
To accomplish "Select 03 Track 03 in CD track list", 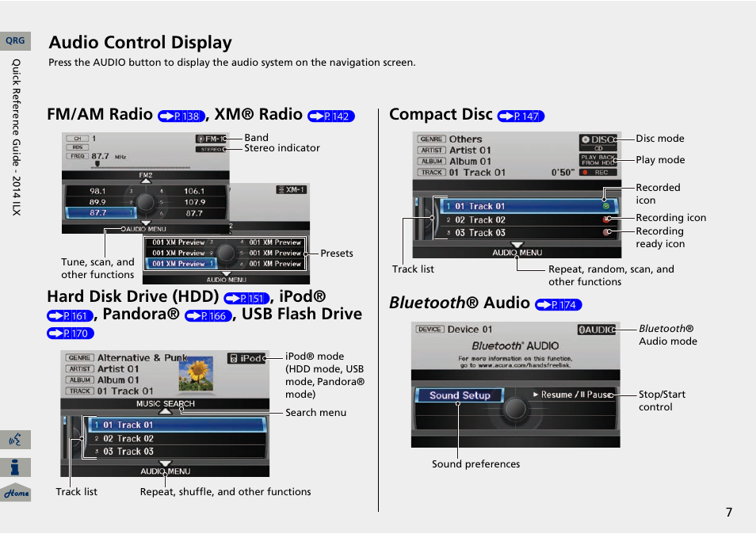I will click(529, 232).
